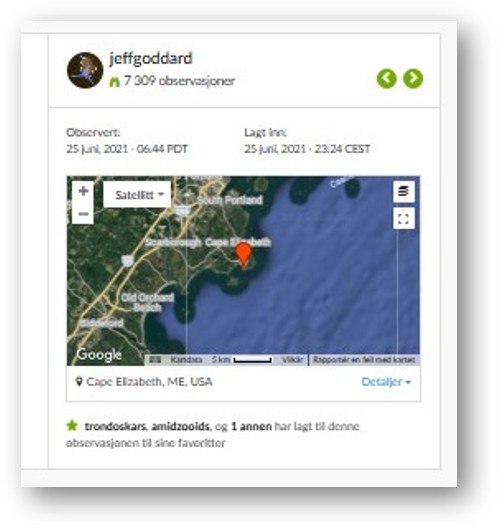Toggle fullscreen map view
The width and height of the screenshot is (499, 529).
pyautogui.click(x=404, y=219)
